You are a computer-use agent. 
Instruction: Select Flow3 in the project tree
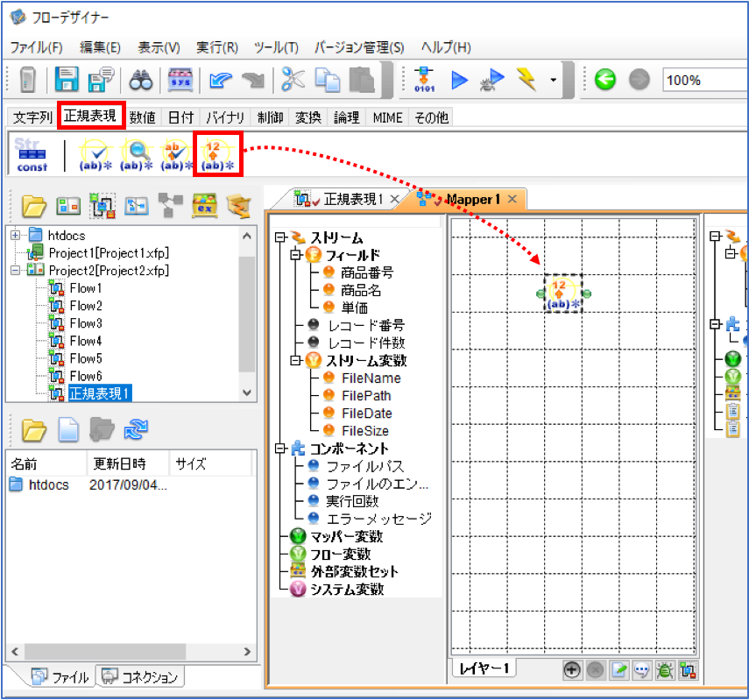[x=86, y=323]
